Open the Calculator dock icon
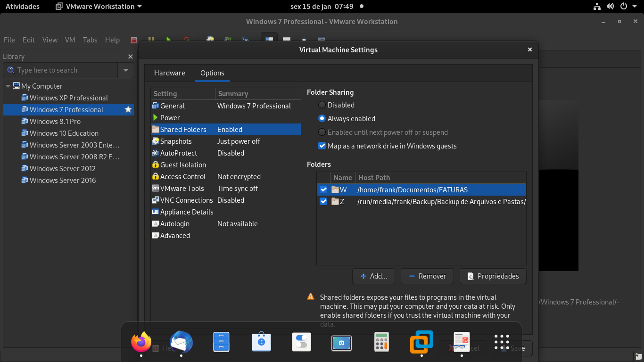Image resolution: width=644 pixels, height=362 pixels. 381,342
